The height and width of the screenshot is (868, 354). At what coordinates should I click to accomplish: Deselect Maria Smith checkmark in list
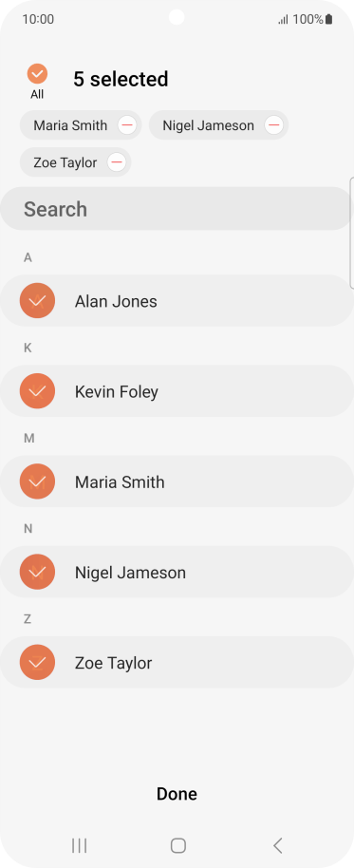pos(37,481)
